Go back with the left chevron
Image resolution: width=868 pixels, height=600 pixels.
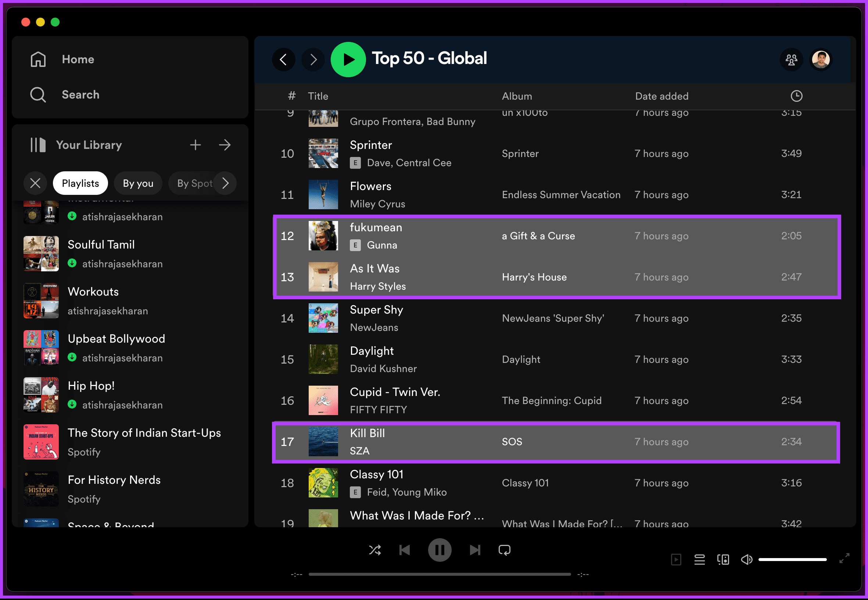283,60
